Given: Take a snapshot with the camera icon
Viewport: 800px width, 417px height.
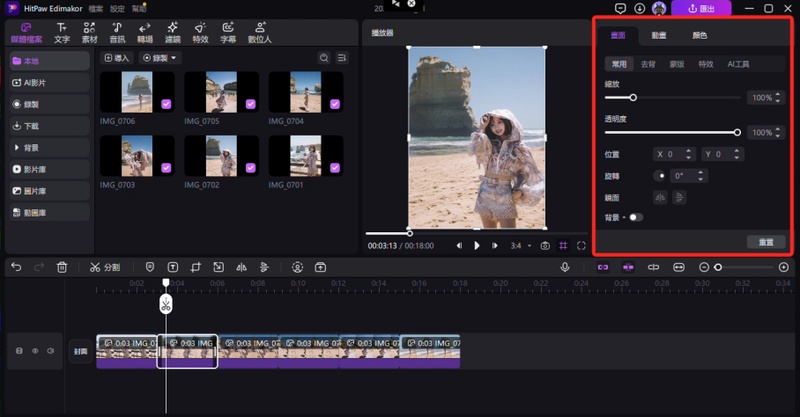Looking at the screenshot, I should 545,246.
